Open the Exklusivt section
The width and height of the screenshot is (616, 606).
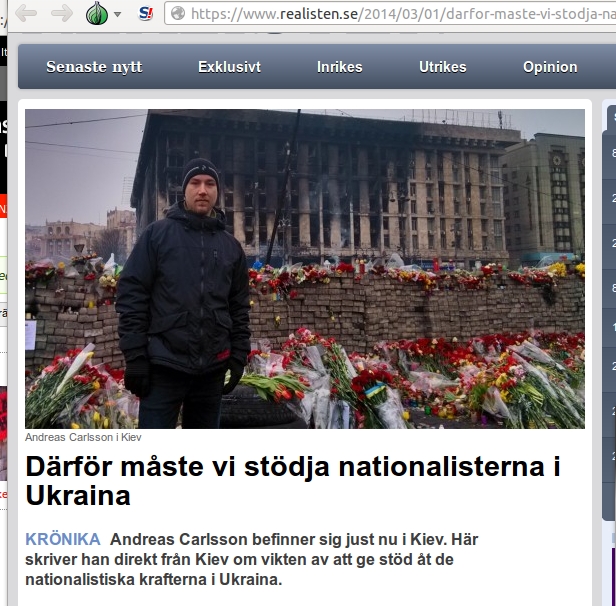pyautogui.click(x=229, y=67)
